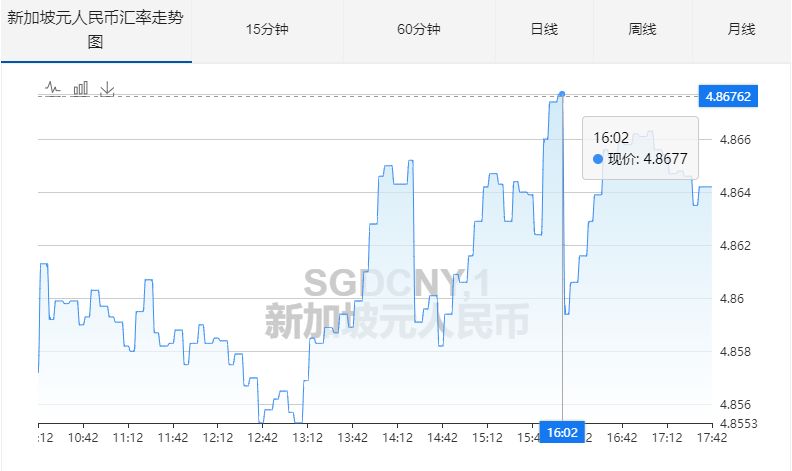Click the SGDCNY,1 watermark text
Screen dimensions: 792x471
pos(397,283)
